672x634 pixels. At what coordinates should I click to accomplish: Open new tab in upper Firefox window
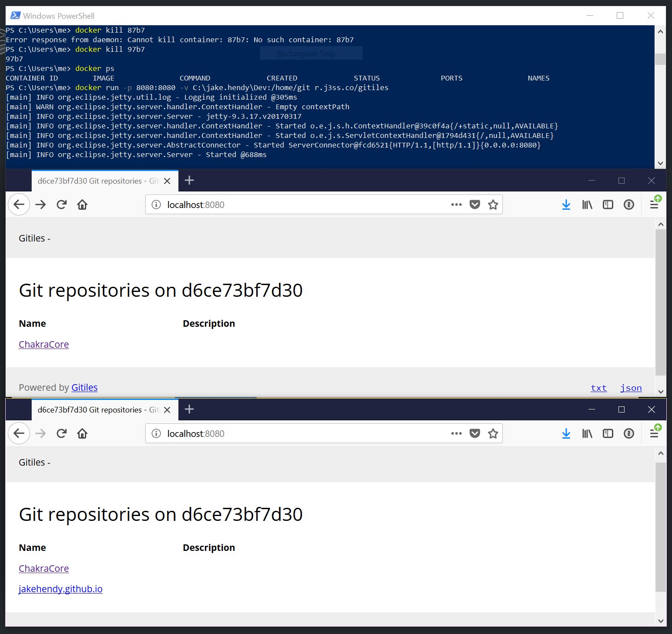pos(189,180)
